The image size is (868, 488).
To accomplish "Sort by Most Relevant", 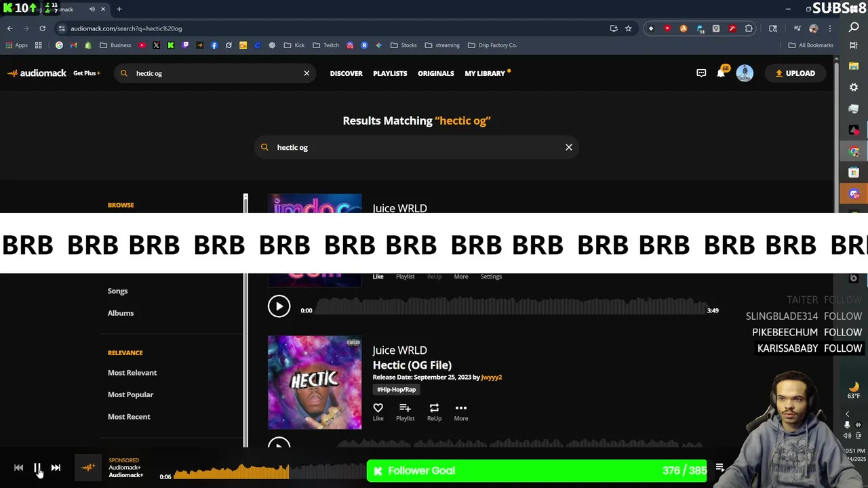I will pyautogui.click(x=132, y=373).
